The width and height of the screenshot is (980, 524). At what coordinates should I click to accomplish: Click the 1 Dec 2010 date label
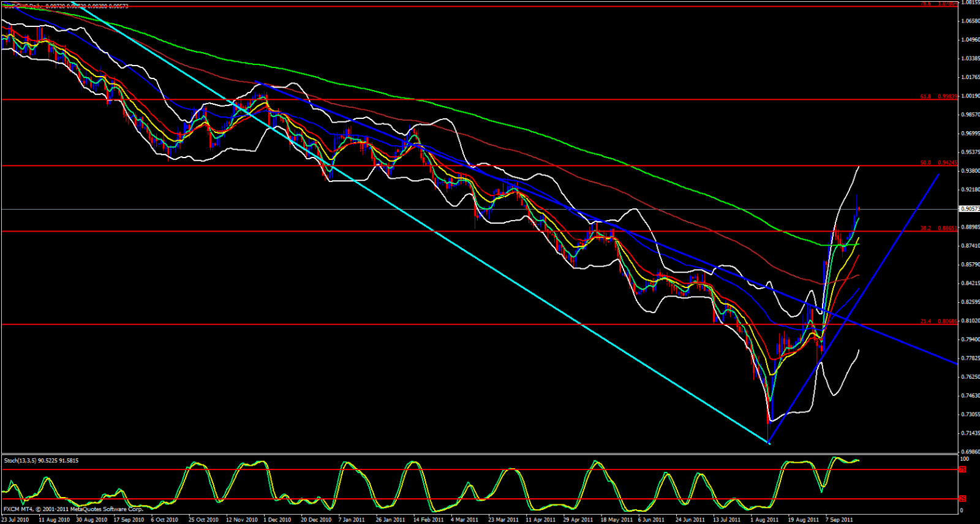click(277, 520)
